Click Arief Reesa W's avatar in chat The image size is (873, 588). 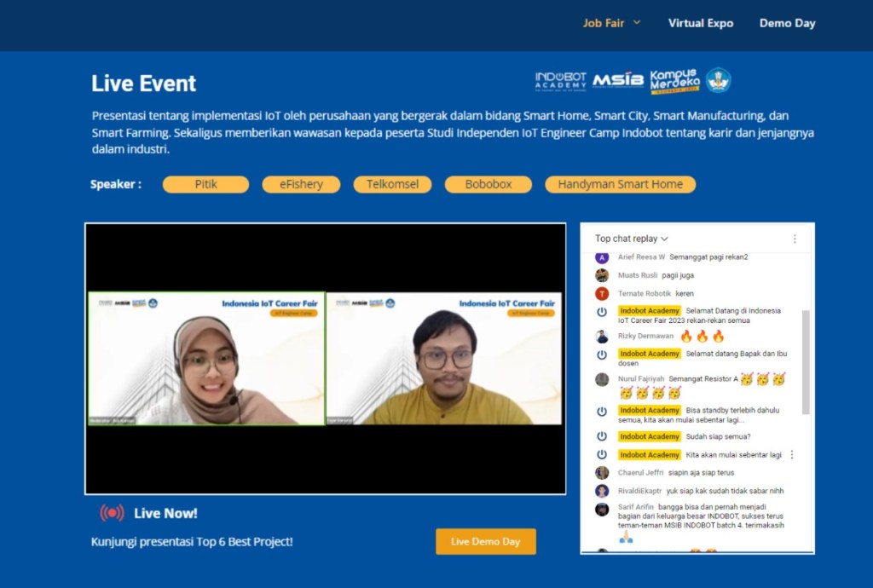coord(601,257)
